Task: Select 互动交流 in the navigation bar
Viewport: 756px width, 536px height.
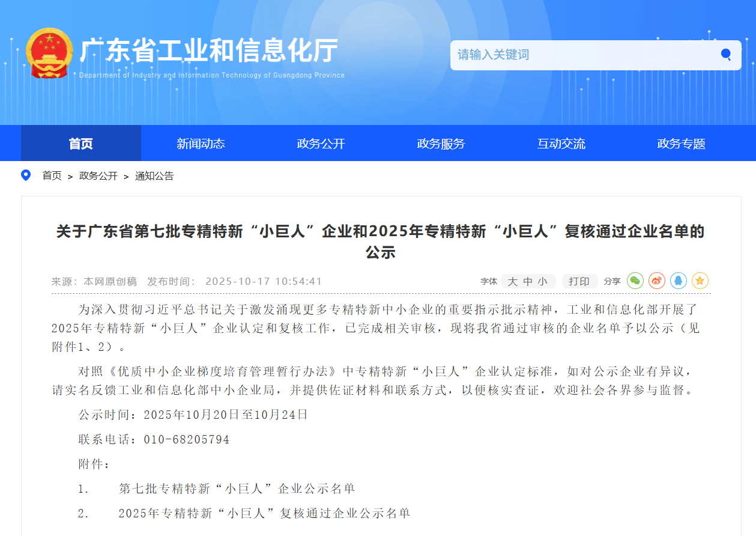Action: pos(561,144)
